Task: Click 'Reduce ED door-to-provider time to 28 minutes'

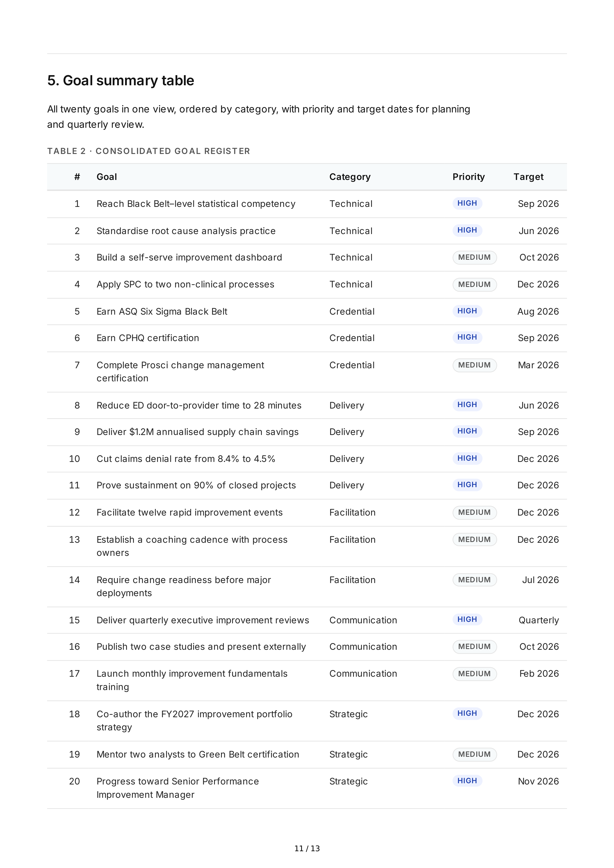Action: (x=199, y=405)
